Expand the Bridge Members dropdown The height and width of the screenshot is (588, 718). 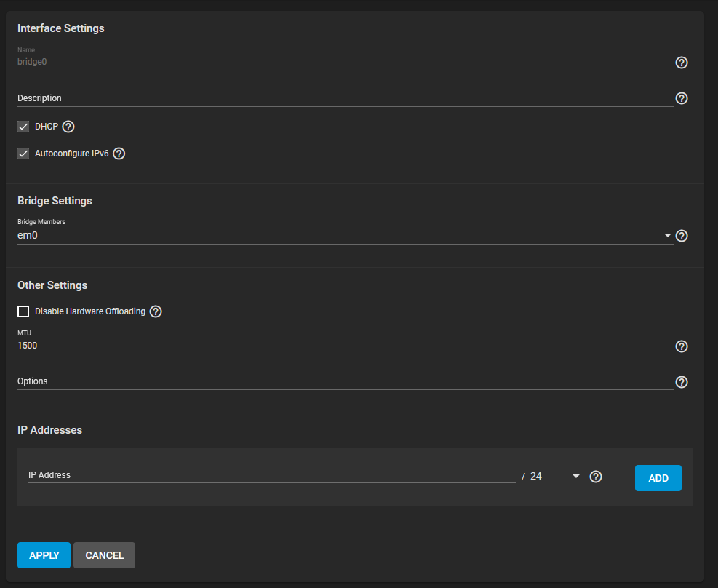pos(667,236)
